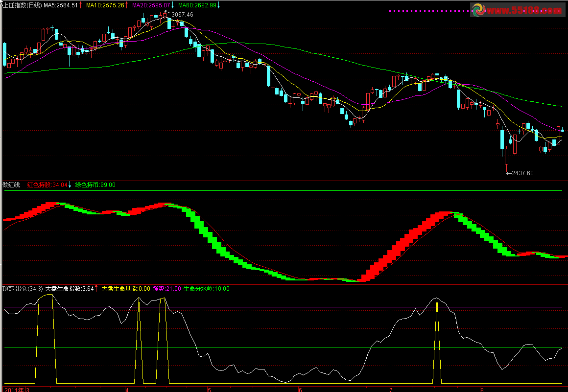This screenshot has height=392, width=568.
Task: Select the 做红线 indicator name
Action: pos(11,185)
